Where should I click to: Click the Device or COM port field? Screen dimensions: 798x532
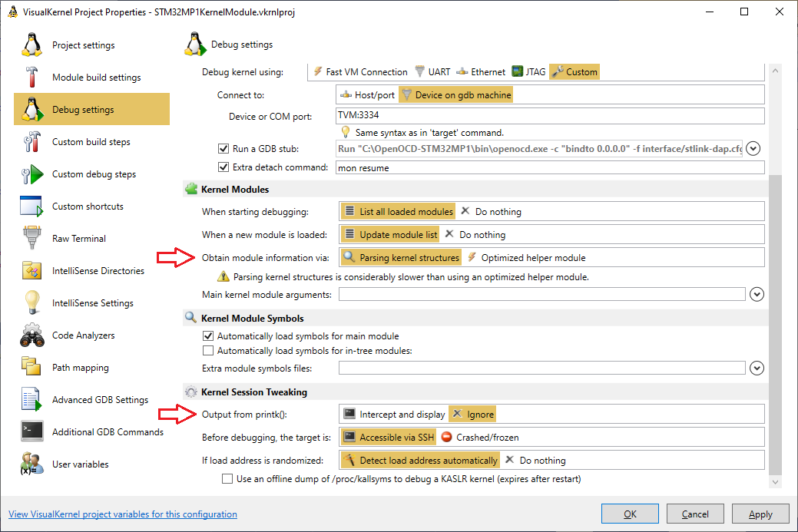(550, 115)
